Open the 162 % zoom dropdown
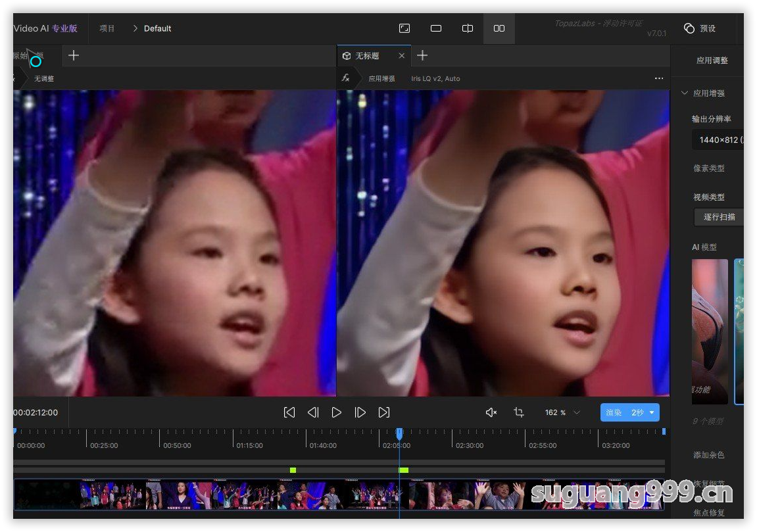The image size is (757, 532). [577, 412]
